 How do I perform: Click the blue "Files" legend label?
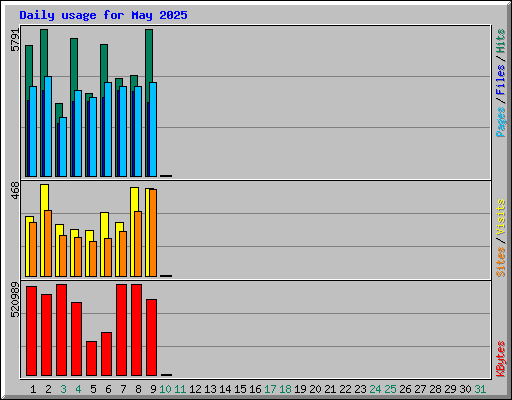point(501,80)
